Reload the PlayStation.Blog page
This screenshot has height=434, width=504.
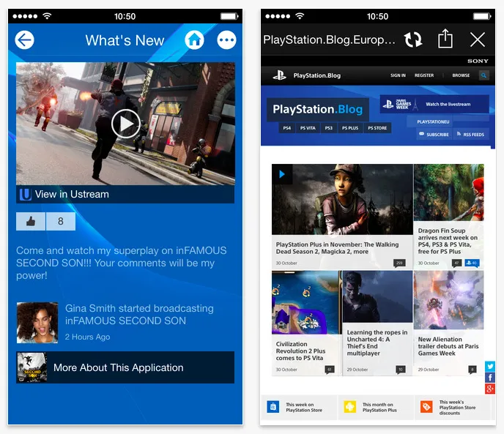click(x=413, y=40)
